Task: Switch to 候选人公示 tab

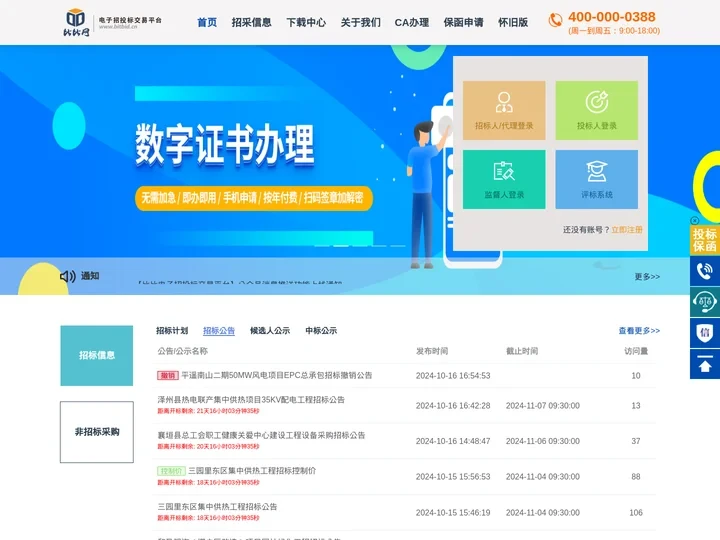Action: click(x=270, y=331)
